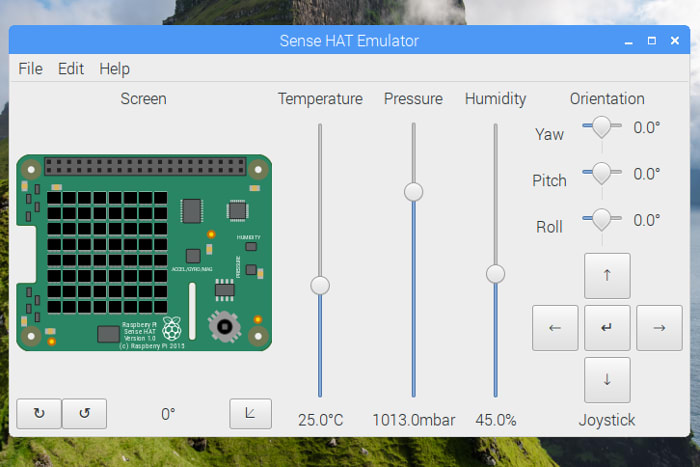Click the Pitch slider knob

tap(601, 173)
